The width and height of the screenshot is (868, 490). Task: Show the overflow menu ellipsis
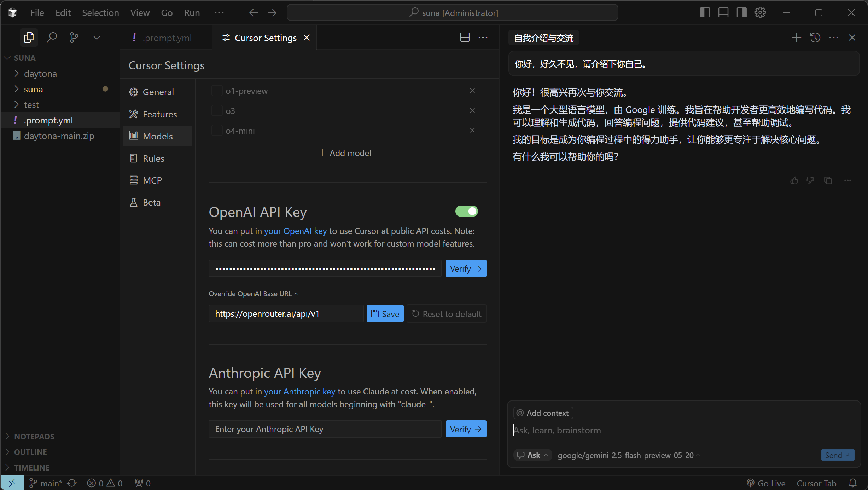(x=219, y=13)
